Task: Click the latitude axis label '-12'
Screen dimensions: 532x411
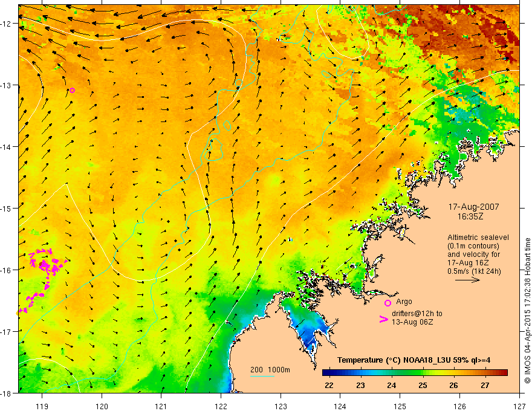Action: click(x=6, y=24)
